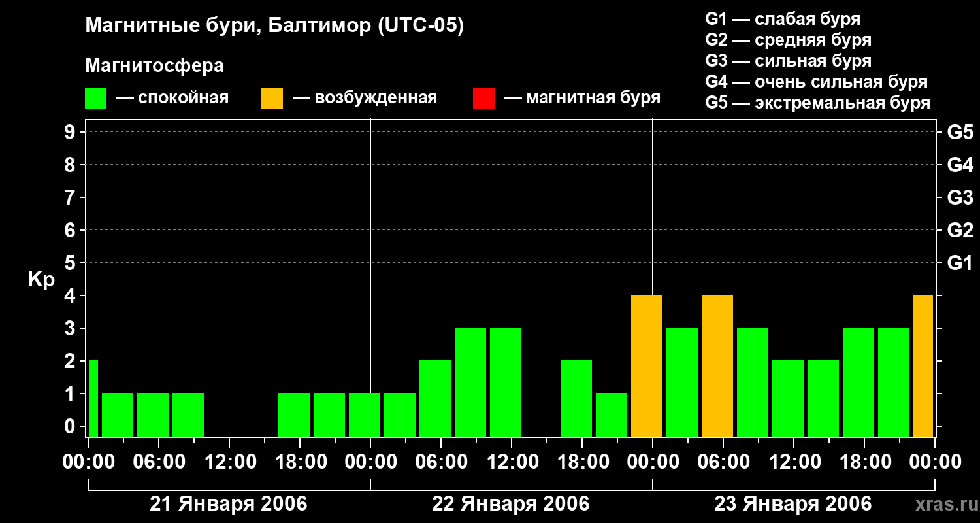Click the green Kp 2 bar at 18:00 on 22 January

tap(576, 398)
